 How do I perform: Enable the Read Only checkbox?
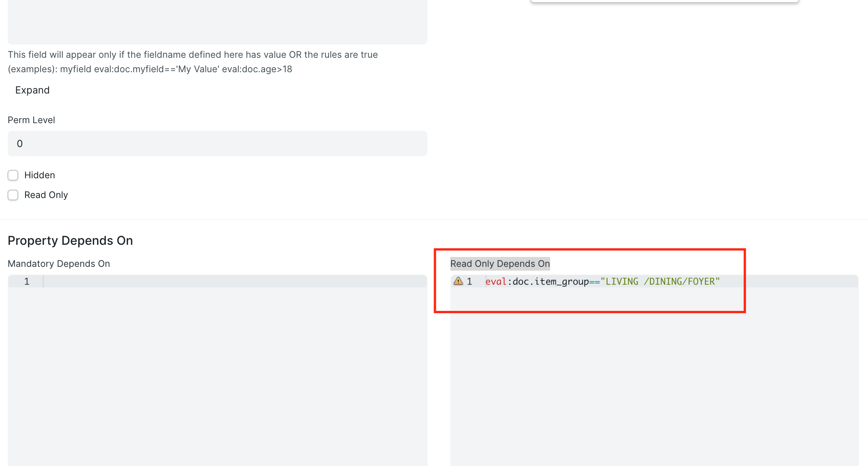tap(13, 195)
